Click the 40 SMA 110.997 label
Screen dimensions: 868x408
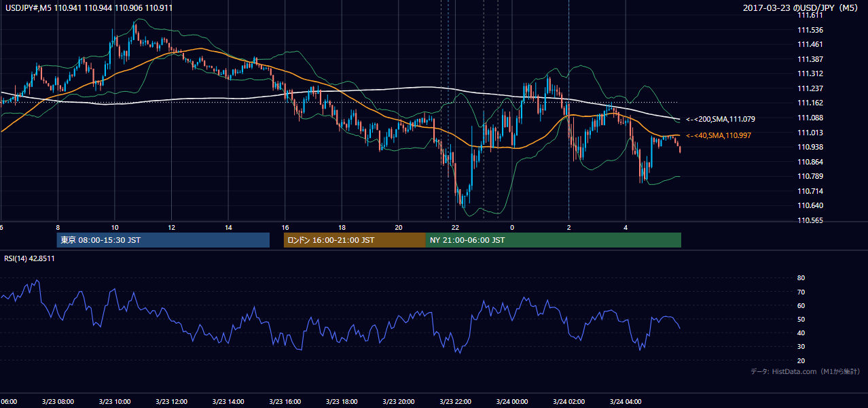[719, 136]
